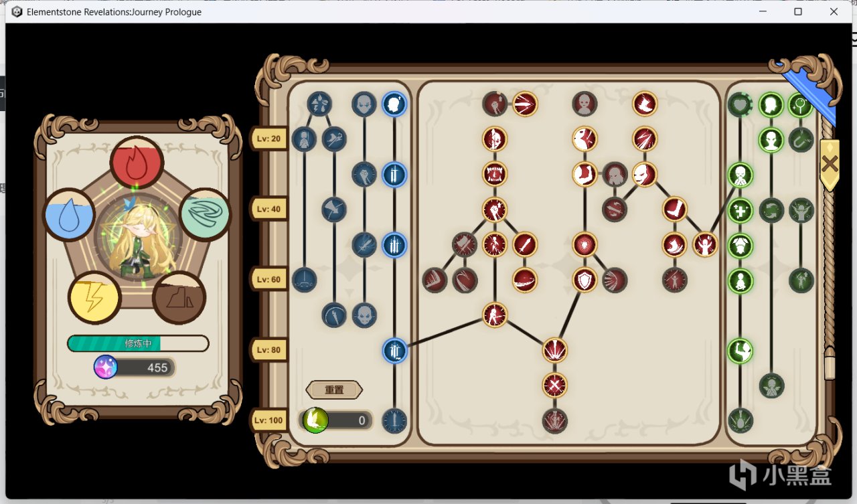Select the green flexed arm skill
857x504 pixels.
741,351
